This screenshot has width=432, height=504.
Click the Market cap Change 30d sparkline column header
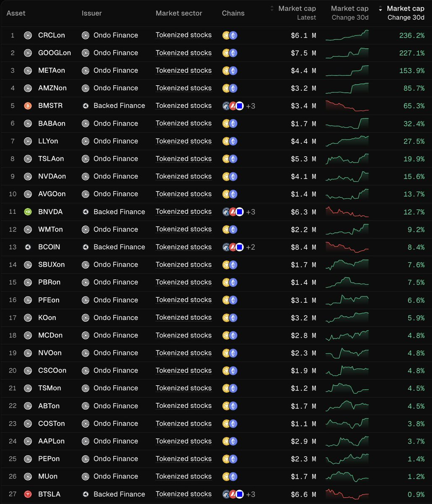(350, 13)
